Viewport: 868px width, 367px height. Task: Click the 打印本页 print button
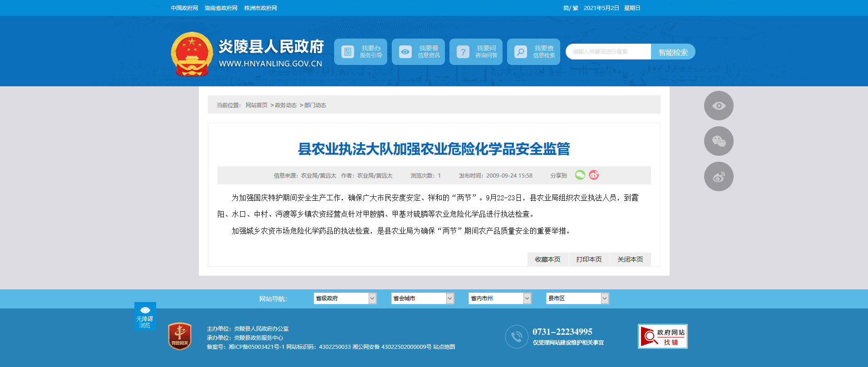(x=589, y=259)
